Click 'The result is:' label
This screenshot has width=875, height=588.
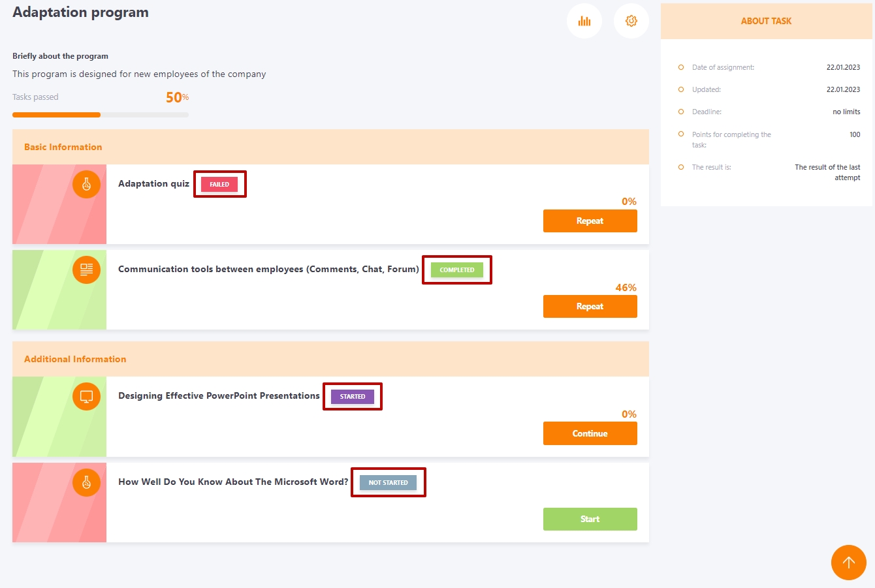[x=712, y=167]
